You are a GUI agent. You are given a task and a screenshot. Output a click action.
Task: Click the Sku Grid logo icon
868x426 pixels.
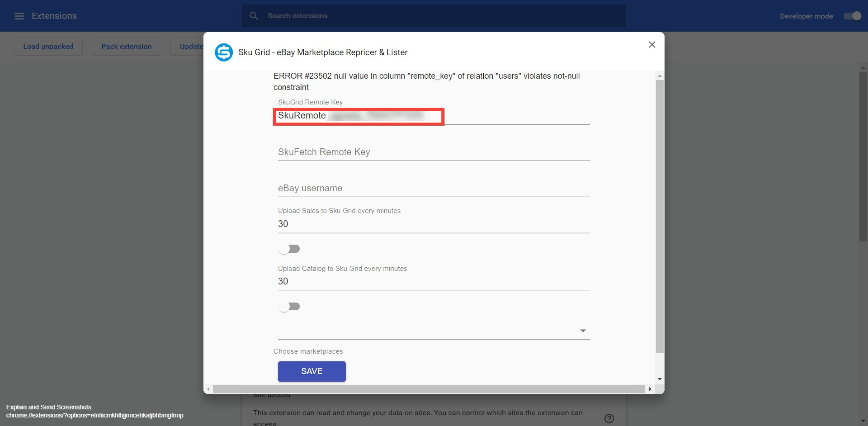point(223,52)
